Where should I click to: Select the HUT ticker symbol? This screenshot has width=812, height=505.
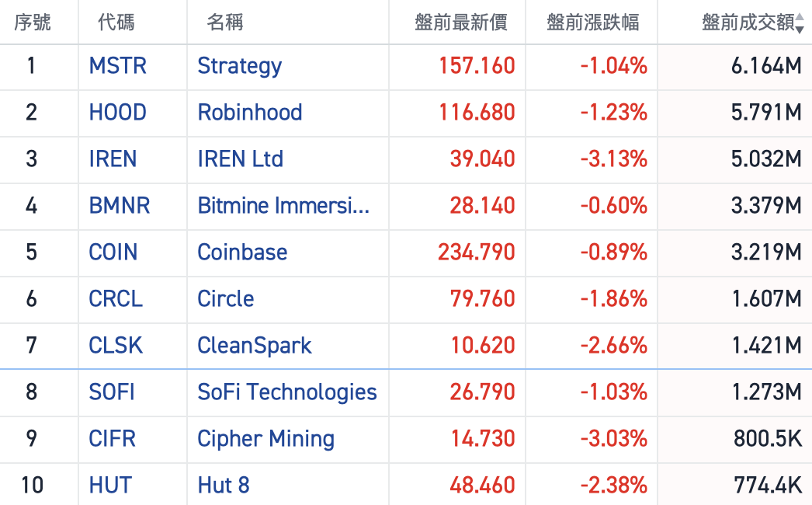coord(110,486)
